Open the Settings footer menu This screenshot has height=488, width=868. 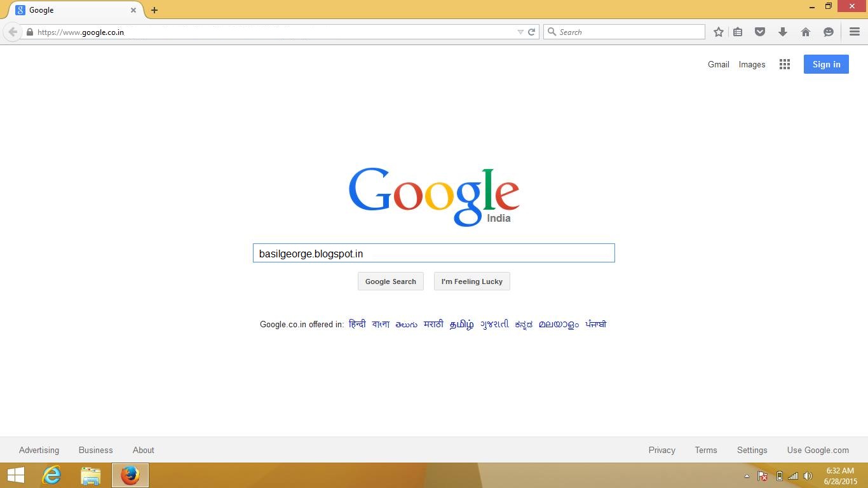tap(752, 450)
